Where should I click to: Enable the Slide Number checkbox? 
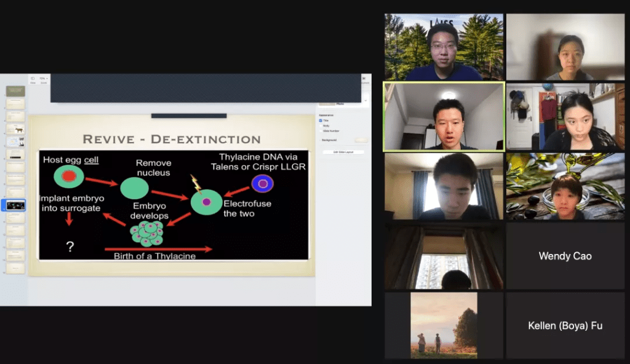[x=321, y=130]
